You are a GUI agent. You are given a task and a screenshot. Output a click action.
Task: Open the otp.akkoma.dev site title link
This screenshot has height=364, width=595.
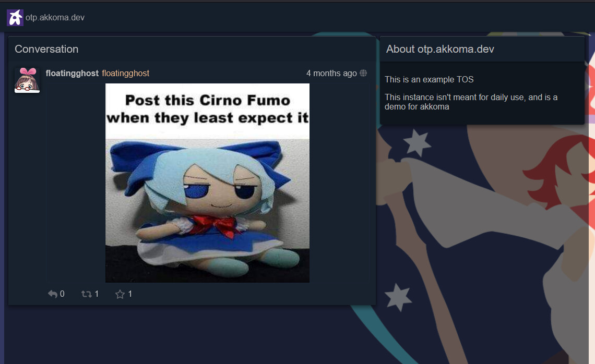(x=55, y=17)
